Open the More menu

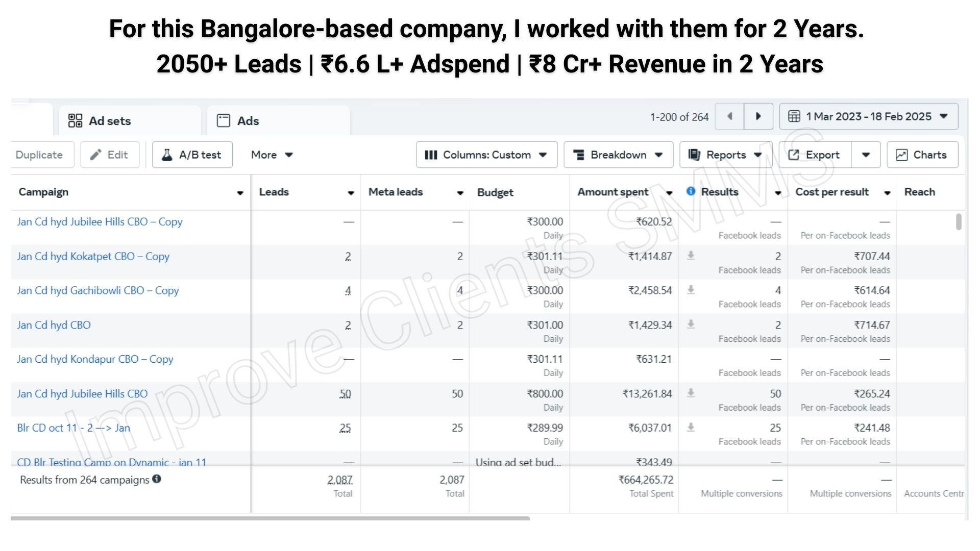click(x=272, y=155)
